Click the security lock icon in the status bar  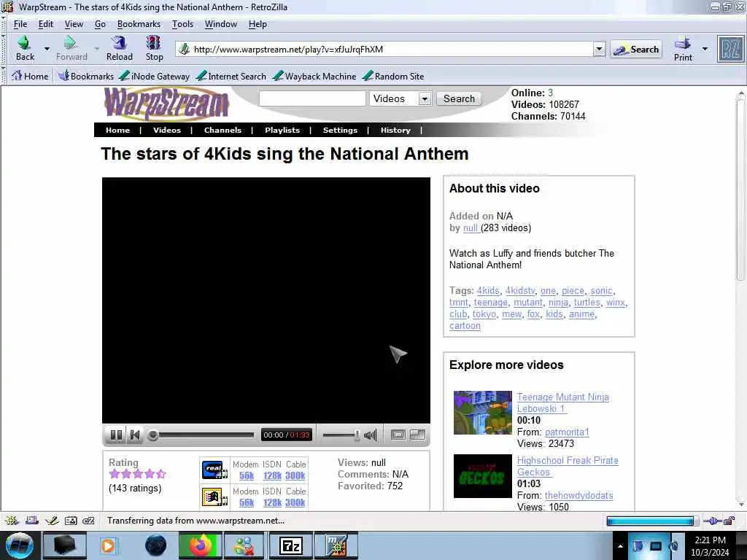coord(729,521)
